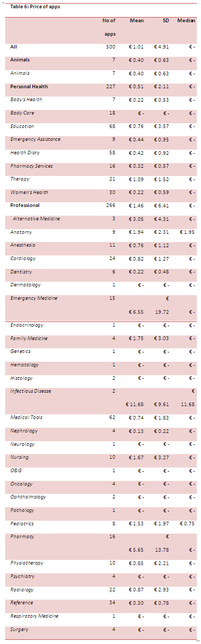Click the 'Infectious Disease' row label
The height and width of the screenshot is (644, 201).
point(31,391)
